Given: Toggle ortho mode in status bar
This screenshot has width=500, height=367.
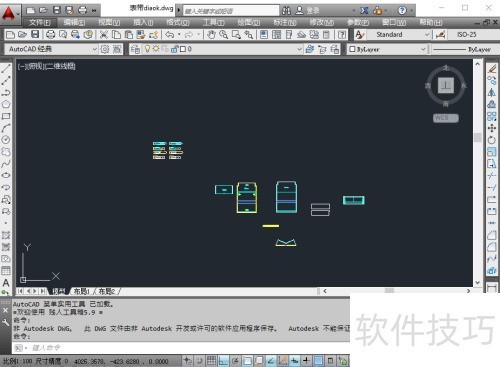Looking at the screenshot, I should click(x=223, y=361).
